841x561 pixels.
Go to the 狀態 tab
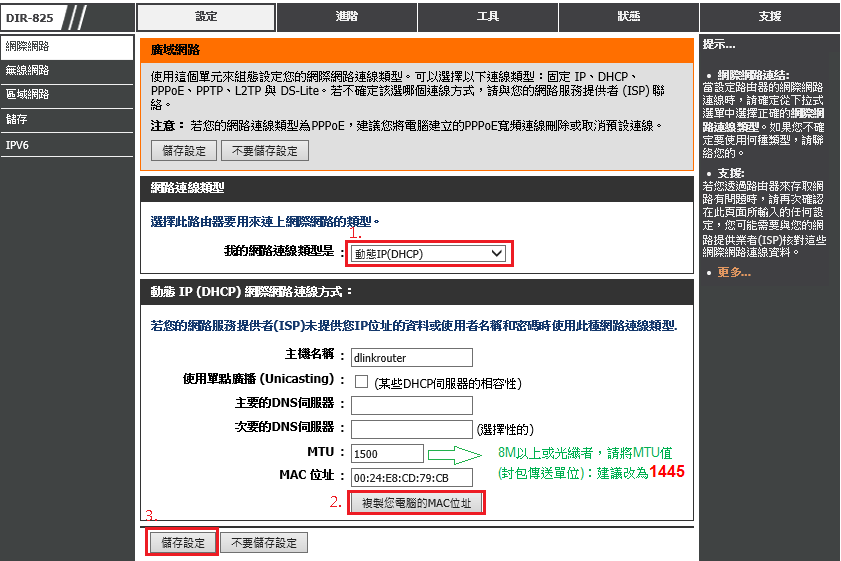628,17
